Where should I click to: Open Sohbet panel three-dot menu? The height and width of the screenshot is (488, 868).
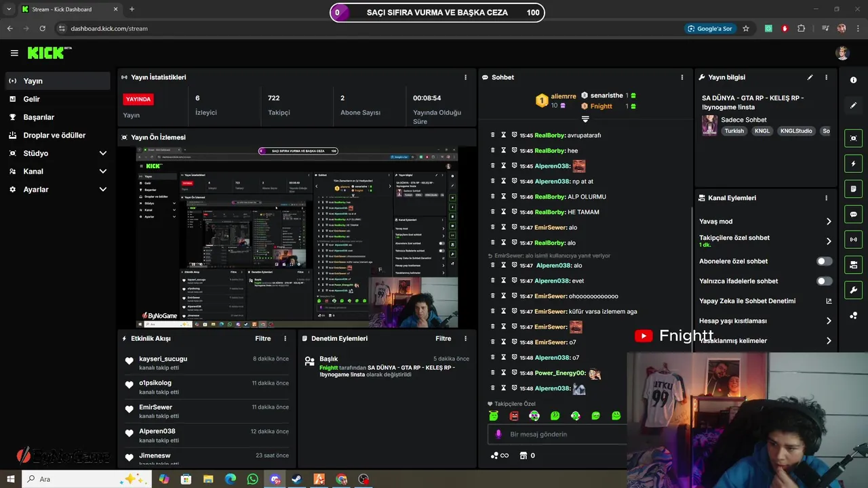coord(682,77)
